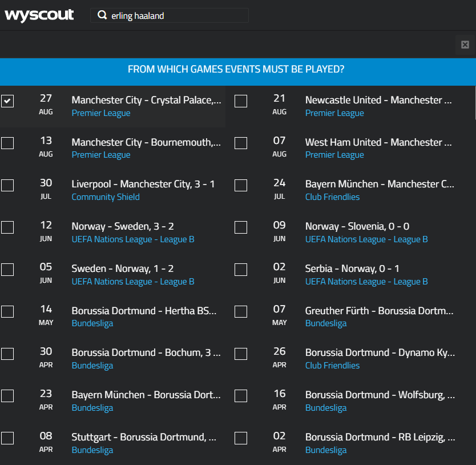The width and height of the screenshot is (476, 465).
Task: Click Premier League link under Newcastle United
Action: coord(334,113)
